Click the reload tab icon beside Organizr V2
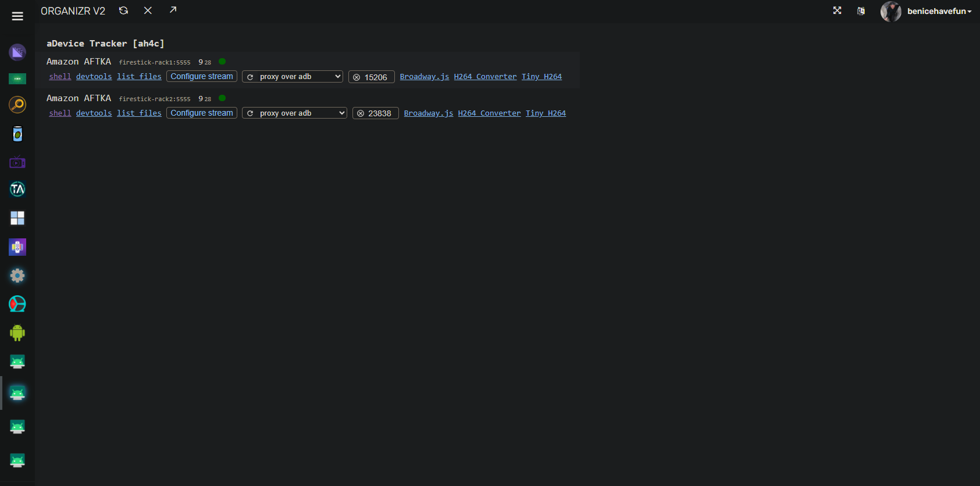This screenshot has width=980, height=486. [123, 10]
